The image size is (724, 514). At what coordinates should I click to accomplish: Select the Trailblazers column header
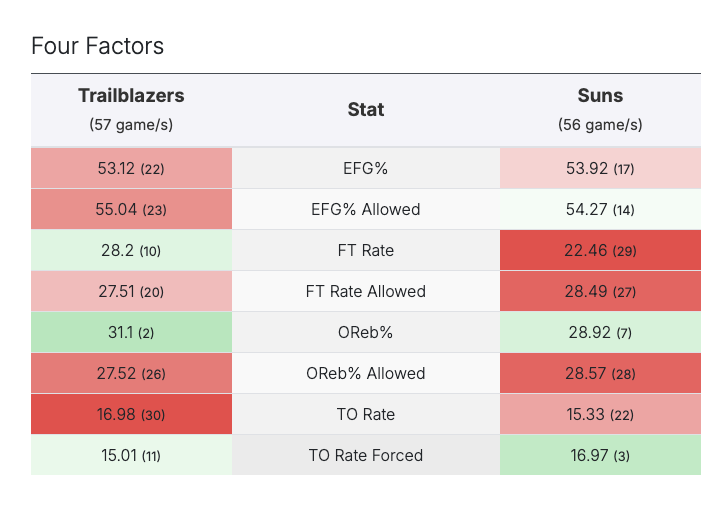click(131, 97)
